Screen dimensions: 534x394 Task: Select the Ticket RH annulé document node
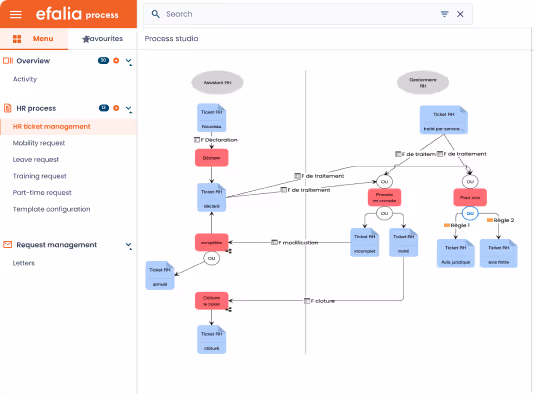pos(160,275)
